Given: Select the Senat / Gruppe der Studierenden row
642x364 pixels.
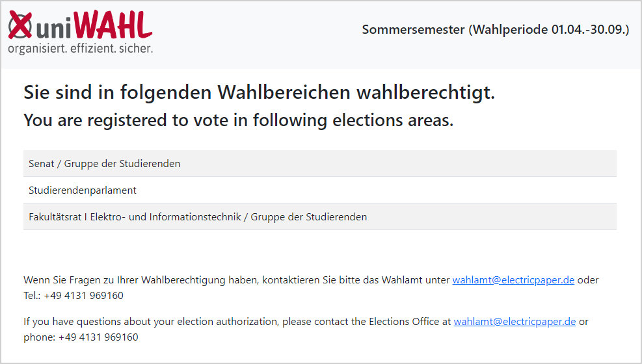Looking at the screenshot, I should click(320, 164).
